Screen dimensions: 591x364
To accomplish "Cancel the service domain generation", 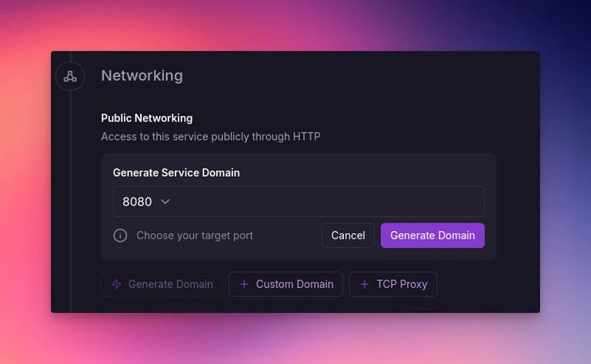I will point(348,235).
